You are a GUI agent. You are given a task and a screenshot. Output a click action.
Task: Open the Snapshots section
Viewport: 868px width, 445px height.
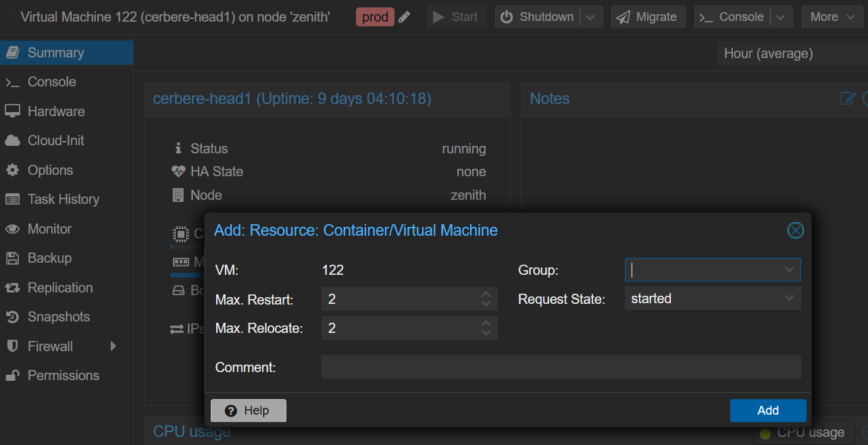58,317
